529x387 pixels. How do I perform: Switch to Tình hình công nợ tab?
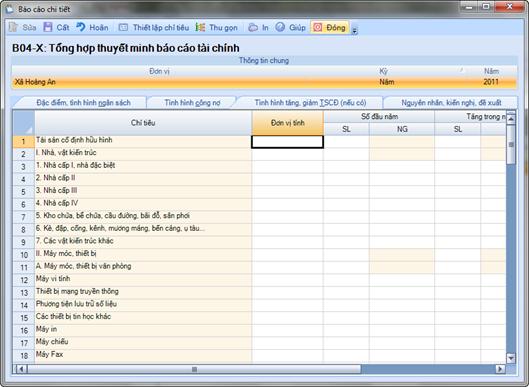point(192,103)
